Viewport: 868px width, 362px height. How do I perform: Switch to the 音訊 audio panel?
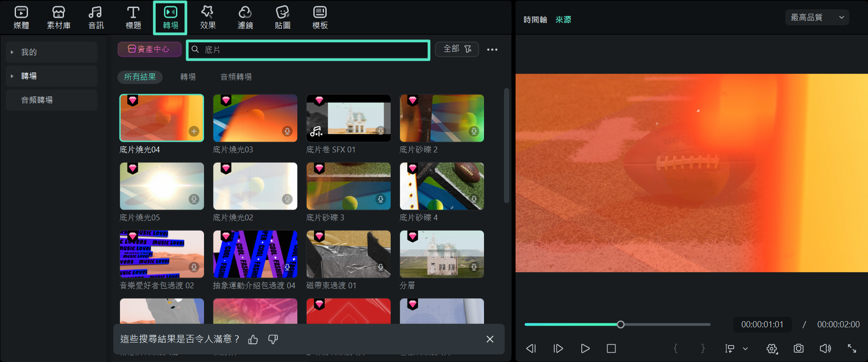pyautogui.click(x=96, y=18)
